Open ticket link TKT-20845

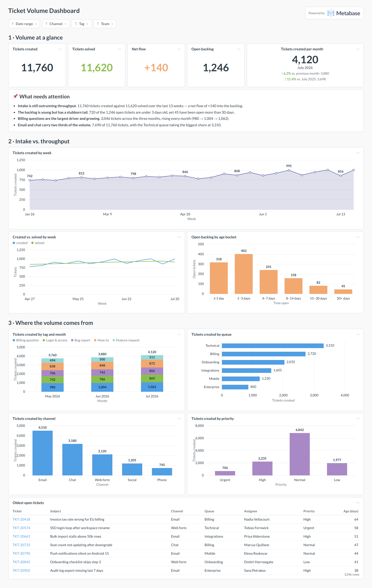point(21,562)
